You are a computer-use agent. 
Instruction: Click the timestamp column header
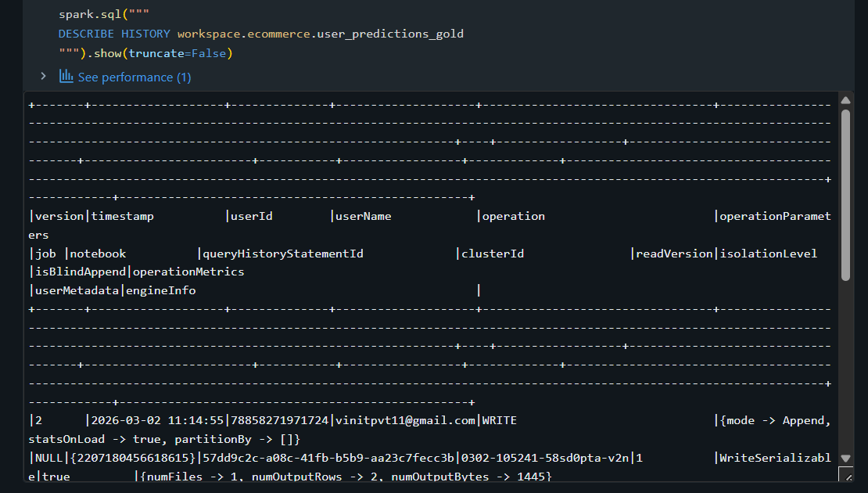click(122, 216)
